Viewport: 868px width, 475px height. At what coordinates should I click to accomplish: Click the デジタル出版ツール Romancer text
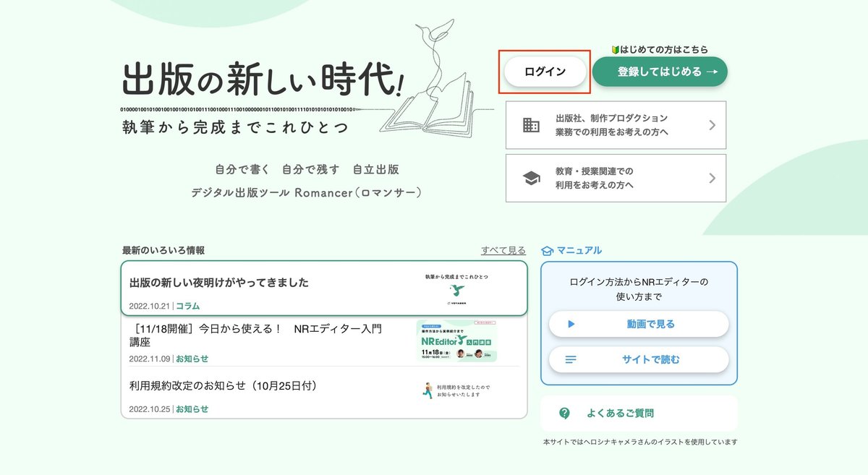pos(307,193)
